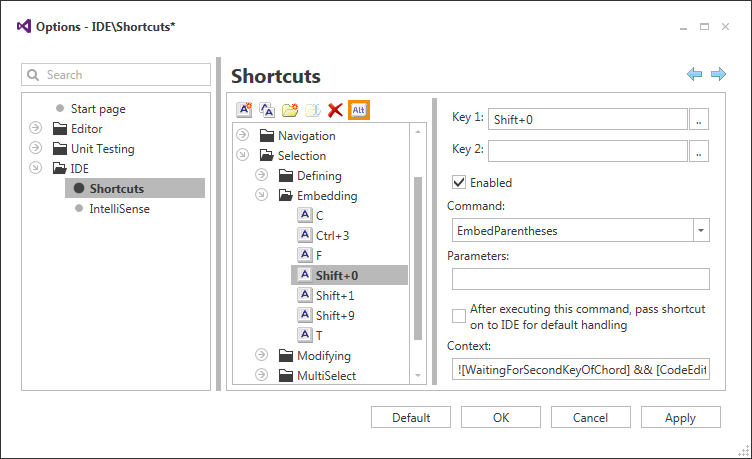This screenshot has height=459, width=752.
Task: Click the new keyboard shortcut icon
Action: [244, 110]
